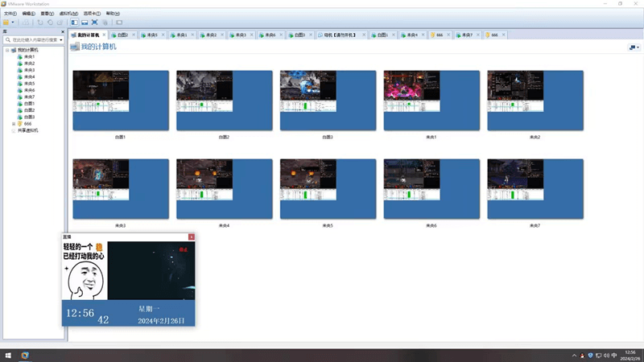Open the 未央5 VM thumbnail
This screenshot has width=644, height=362.
pyautogui.click(x=328, y=189)
